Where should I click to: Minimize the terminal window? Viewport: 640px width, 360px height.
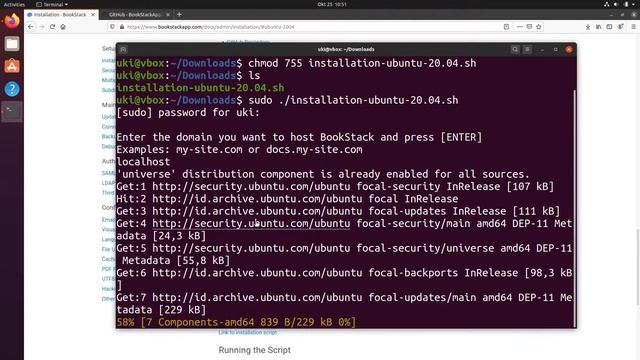542,49
